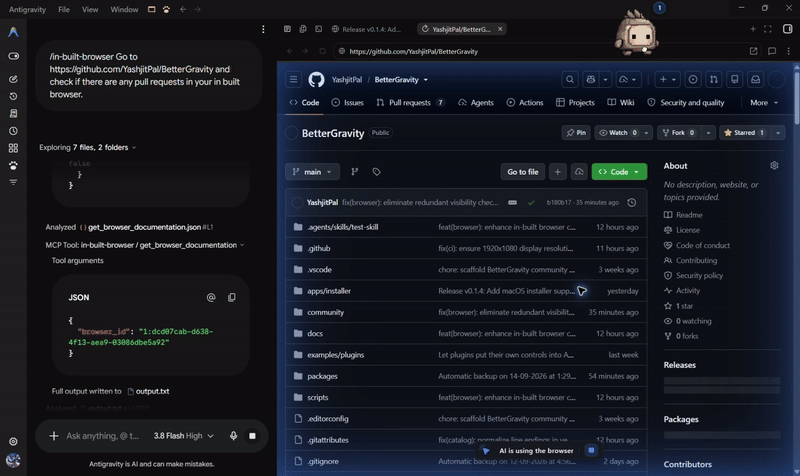Toggle the panel layout icon in title bar
Viewport: 800px width, 476px height.
152,9
